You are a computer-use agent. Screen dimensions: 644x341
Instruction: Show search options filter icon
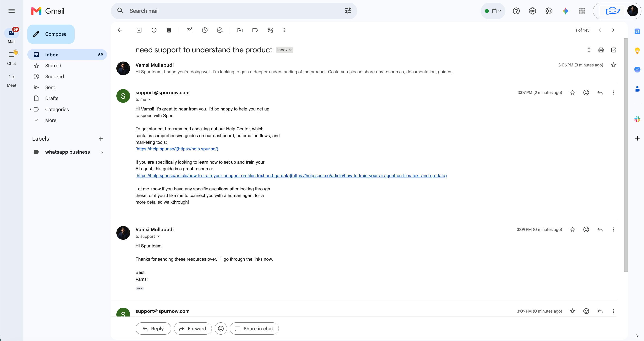(x=348, y=11)
